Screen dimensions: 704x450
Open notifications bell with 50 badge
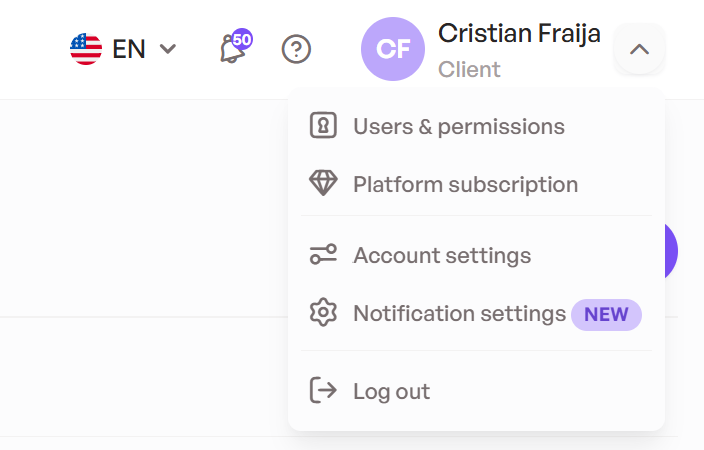point(235,47)
